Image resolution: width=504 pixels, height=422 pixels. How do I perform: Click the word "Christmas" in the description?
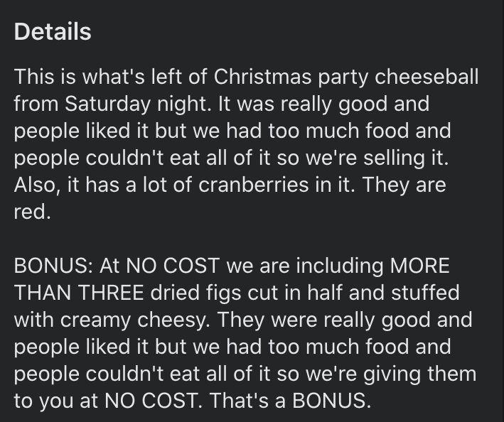click(x=262, y=77)
